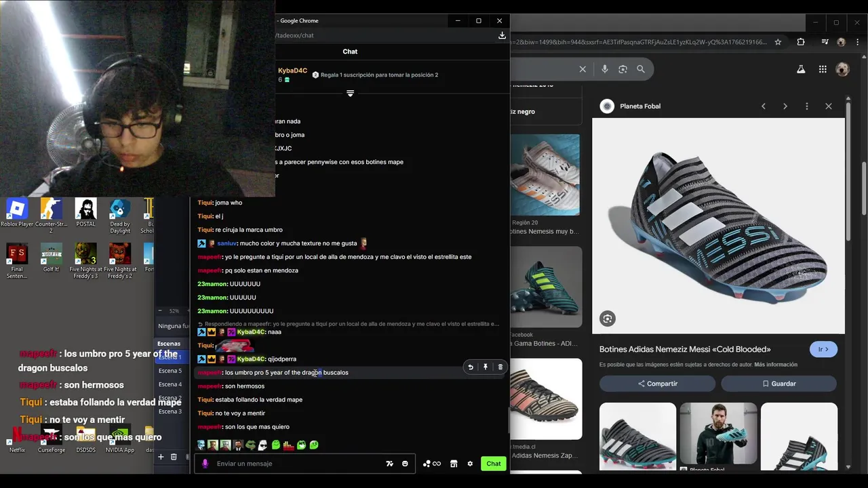Screen dimensions: 868x488
Task: Open Chrome media controls icon
Action: point(825,42)
